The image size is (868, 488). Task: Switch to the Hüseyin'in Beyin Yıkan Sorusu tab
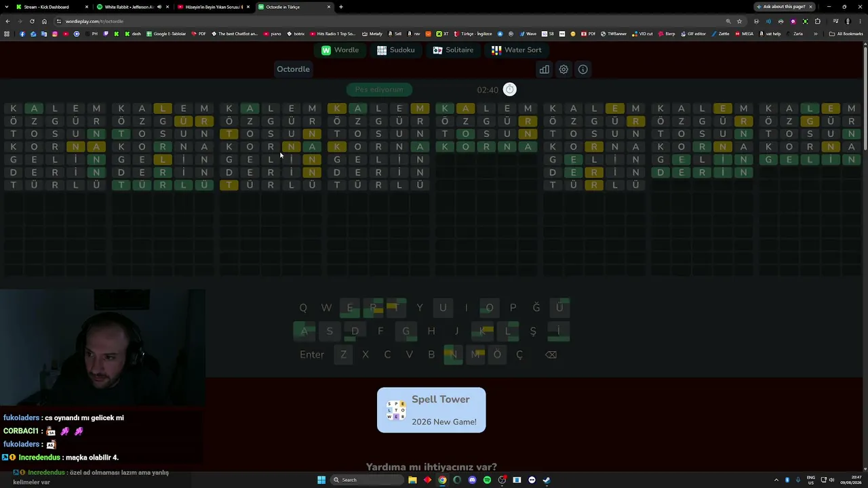tap(214, 7)
